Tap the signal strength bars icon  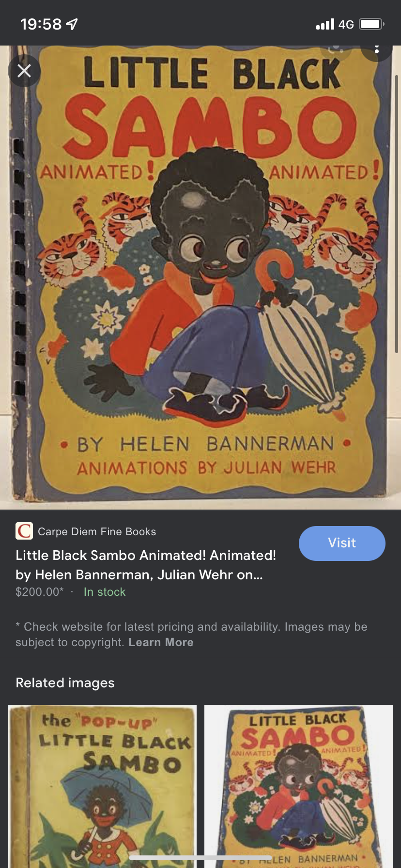(325, 24)
